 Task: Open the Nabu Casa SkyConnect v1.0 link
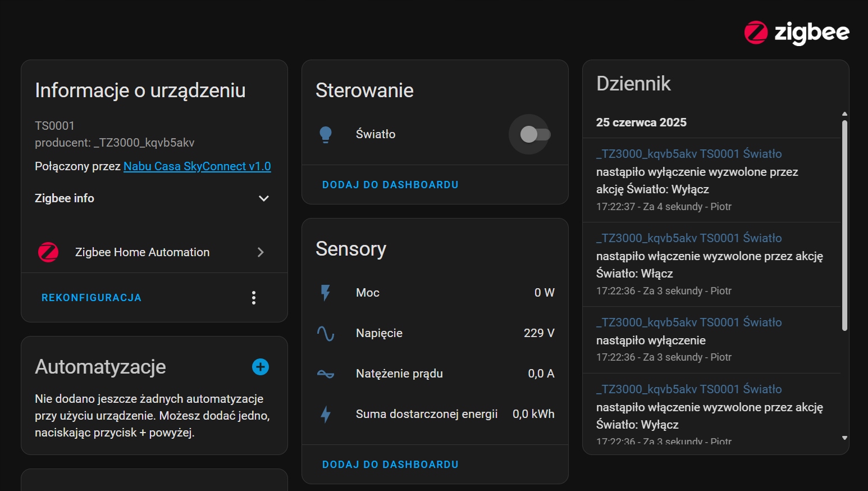[197, 166]
